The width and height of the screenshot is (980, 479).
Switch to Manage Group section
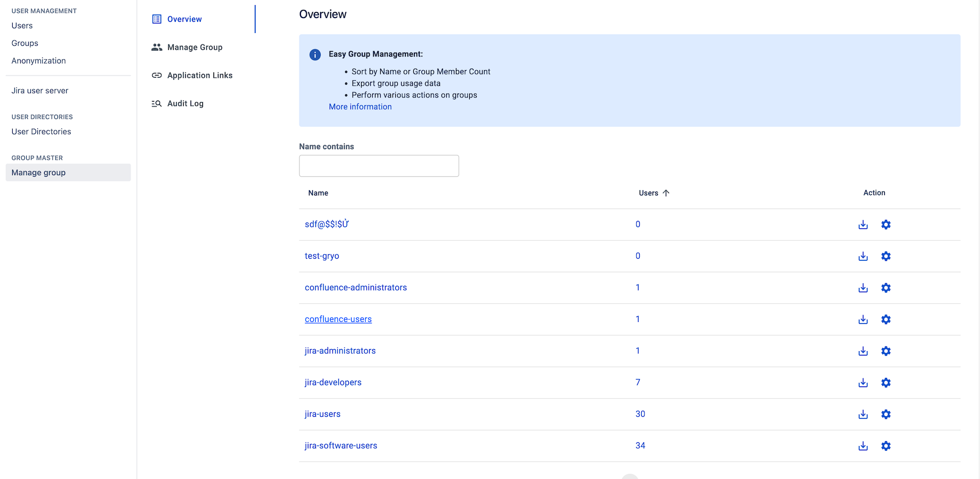196,47
